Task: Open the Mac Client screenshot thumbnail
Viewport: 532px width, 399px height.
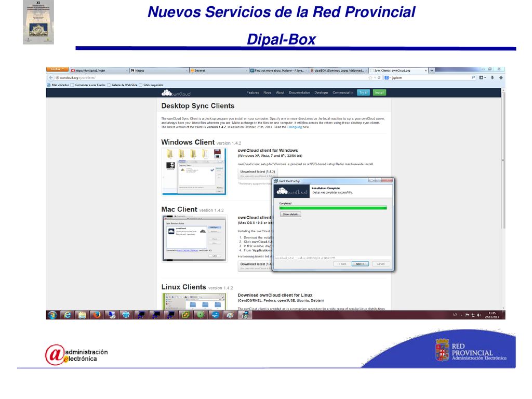Action: pyautogui.click(x=194, y=239)
